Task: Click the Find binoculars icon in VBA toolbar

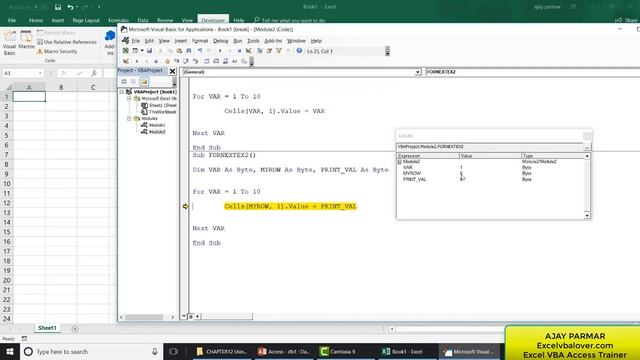Action: [x=189, y=51]
